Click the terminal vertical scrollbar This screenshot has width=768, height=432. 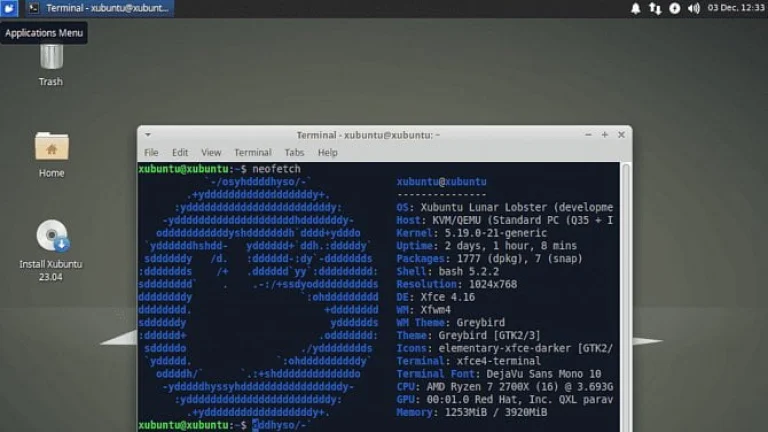[625, 297]
